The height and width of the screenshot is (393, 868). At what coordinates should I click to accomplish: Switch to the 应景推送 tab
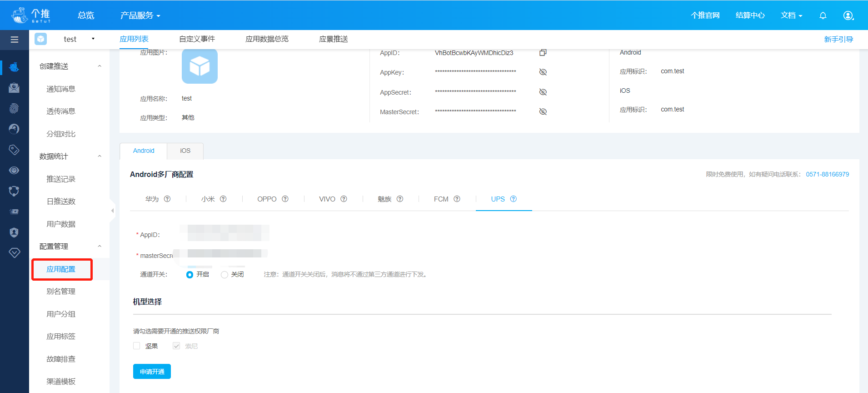(334, 39)
